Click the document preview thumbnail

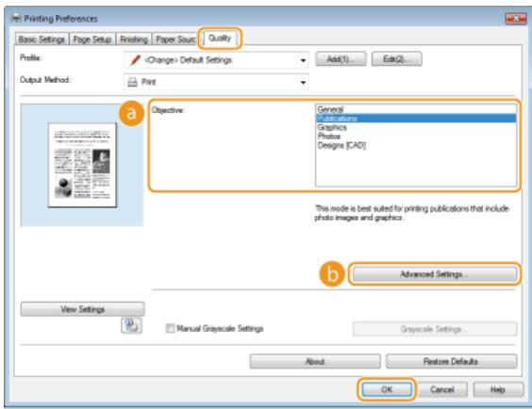pos(82,165)
